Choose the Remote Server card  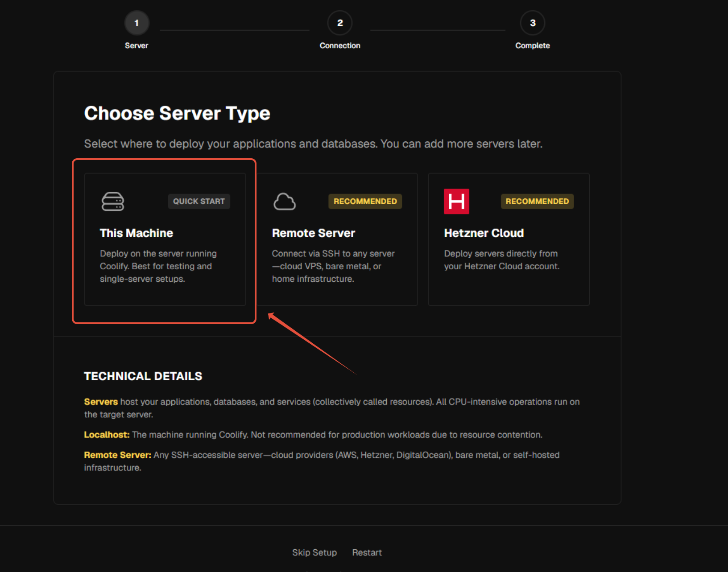click(337, 239)
